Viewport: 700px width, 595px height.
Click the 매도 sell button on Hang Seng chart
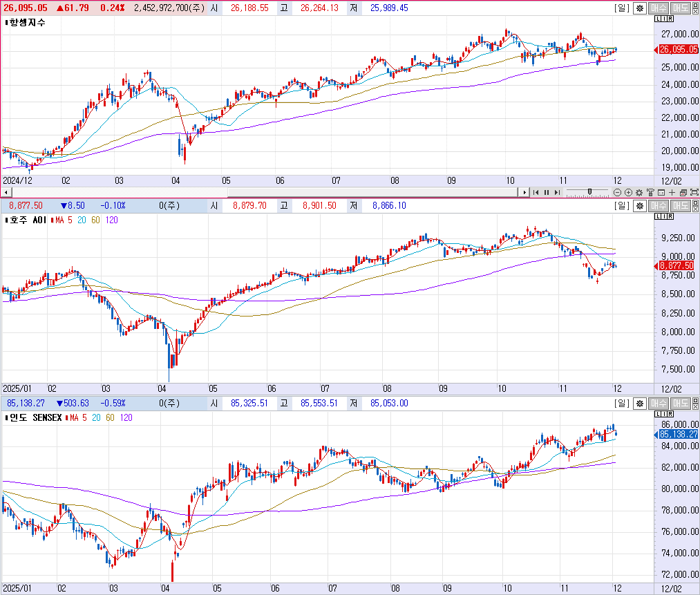[681, 8]
